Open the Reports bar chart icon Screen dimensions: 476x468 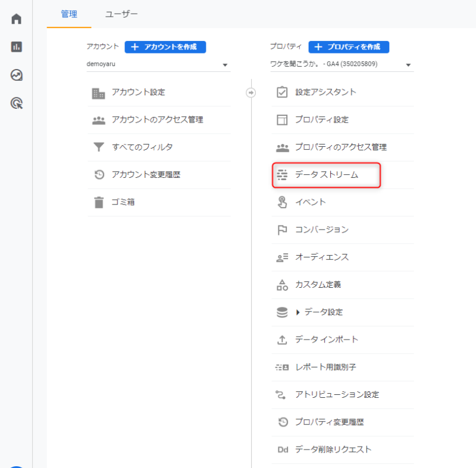point(17,47)
